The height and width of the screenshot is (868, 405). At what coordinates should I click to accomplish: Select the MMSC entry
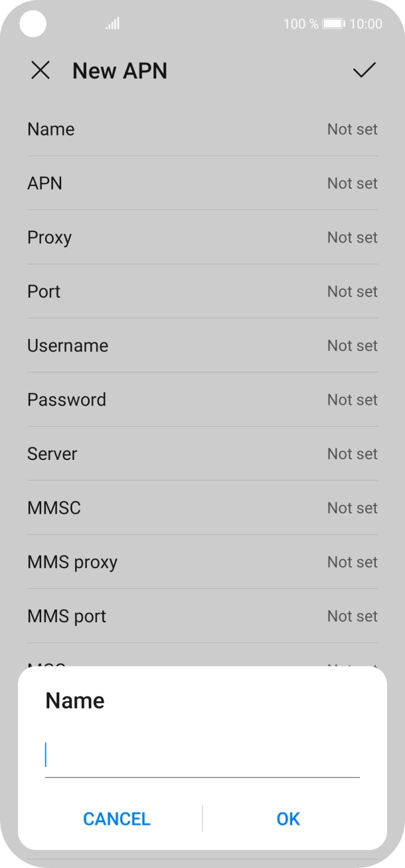coord(202,508)
